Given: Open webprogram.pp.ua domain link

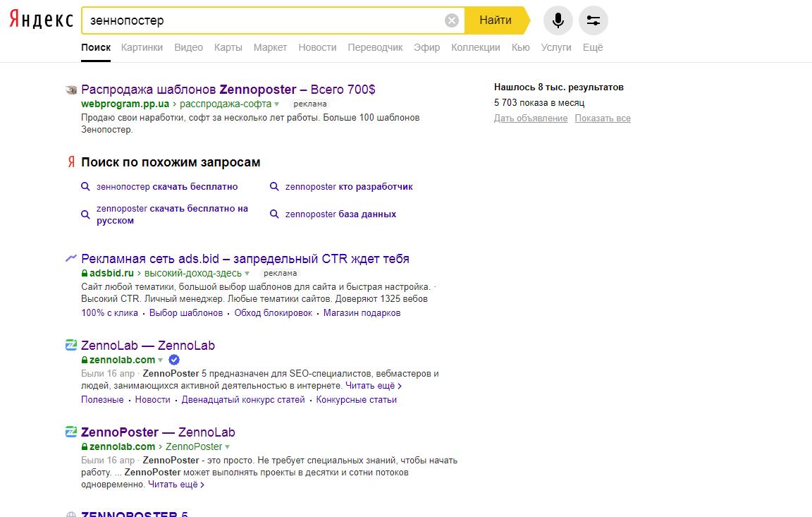Looking at the screenshot, I should 125,104.
